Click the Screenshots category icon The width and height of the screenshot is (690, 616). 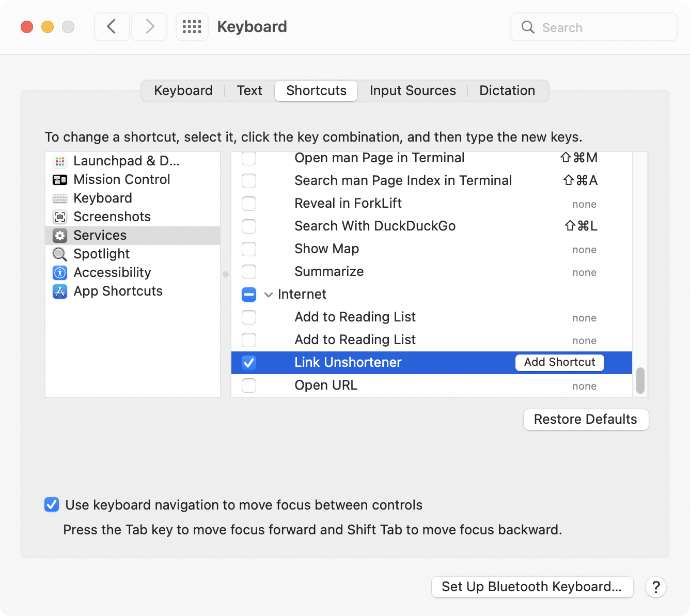pyautogui.click(x=60, y=217)
